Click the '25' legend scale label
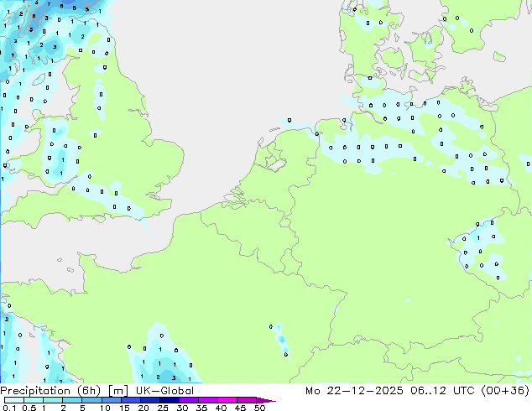 tap(163, 408)
